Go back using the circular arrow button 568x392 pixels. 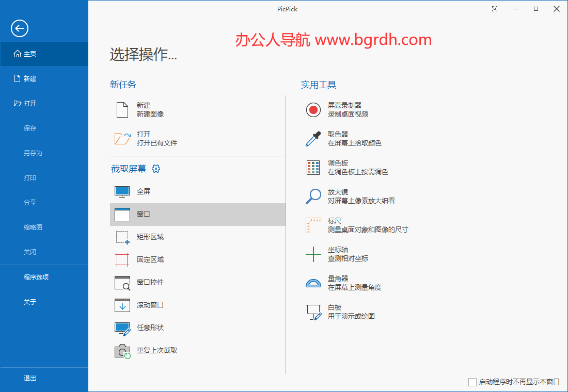20,28
